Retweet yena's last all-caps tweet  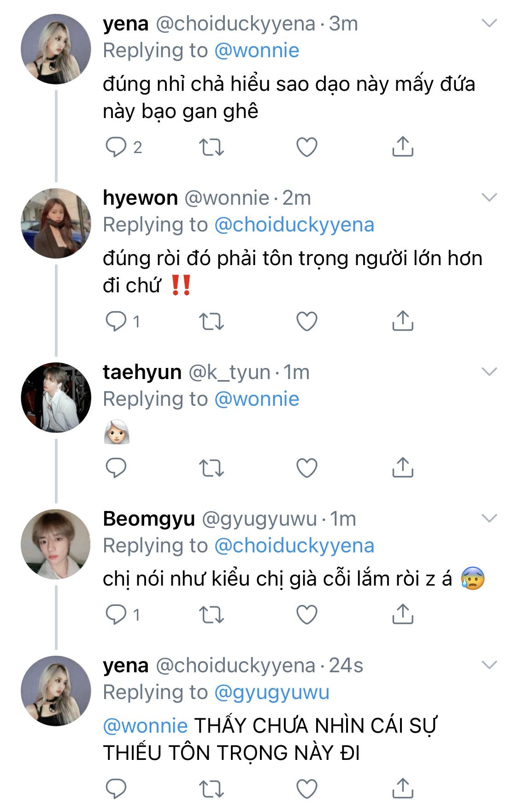(212, 788)
